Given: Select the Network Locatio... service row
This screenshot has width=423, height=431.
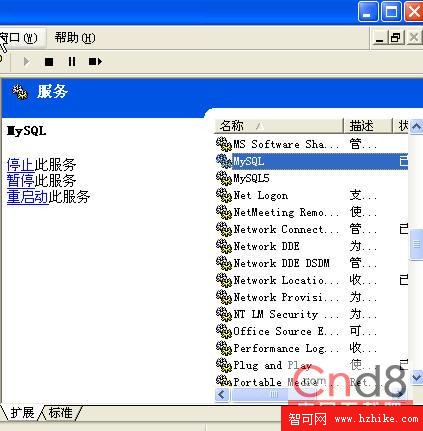Looking at the screenshot, I should click(x=311, y=280).
